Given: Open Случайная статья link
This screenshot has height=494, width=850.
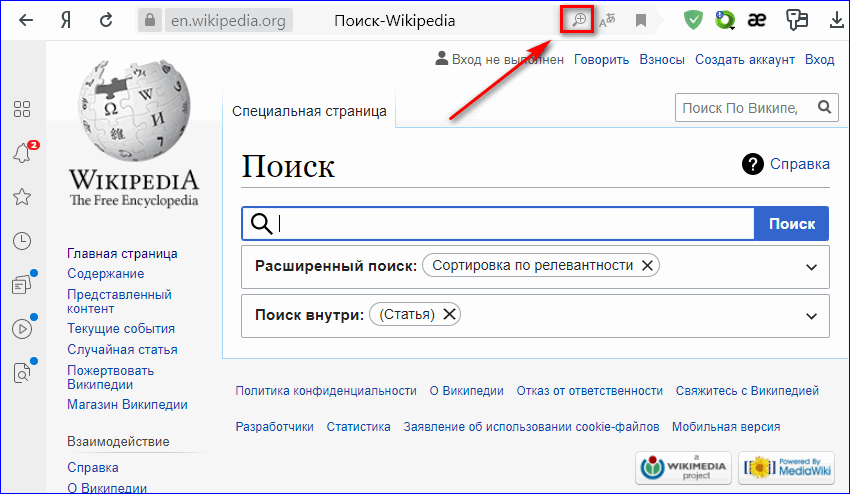Looking at the screenshot, I should point(123,350).
